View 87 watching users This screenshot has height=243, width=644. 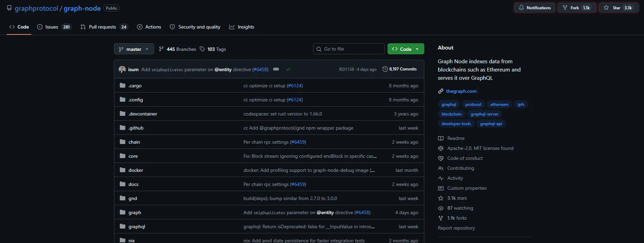pos(460,208)
